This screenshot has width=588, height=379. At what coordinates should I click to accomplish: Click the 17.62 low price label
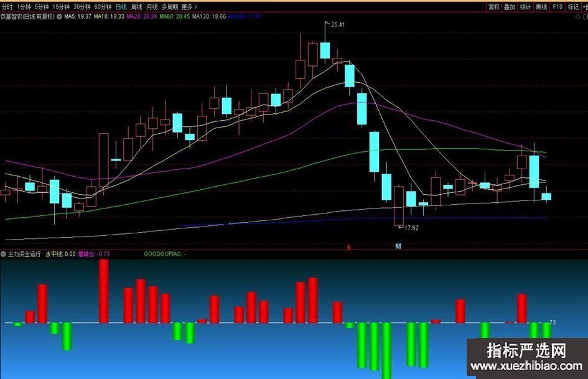point(411,228)
